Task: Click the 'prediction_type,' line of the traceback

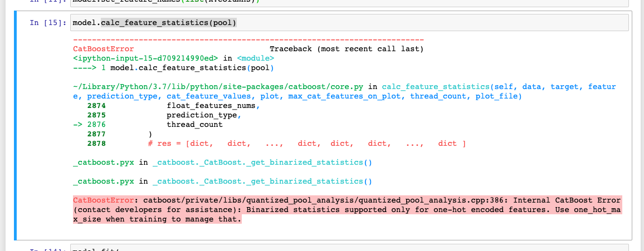Action: coord(204,115)
